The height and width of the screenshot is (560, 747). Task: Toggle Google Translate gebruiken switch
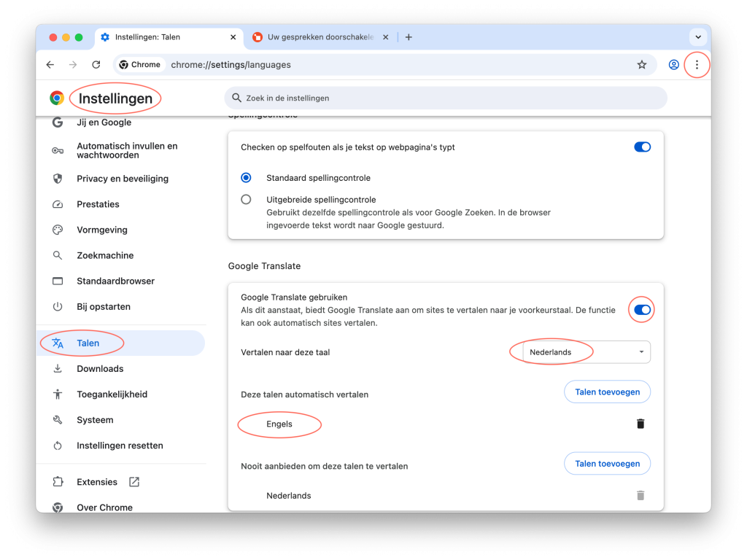coord(642,310)
